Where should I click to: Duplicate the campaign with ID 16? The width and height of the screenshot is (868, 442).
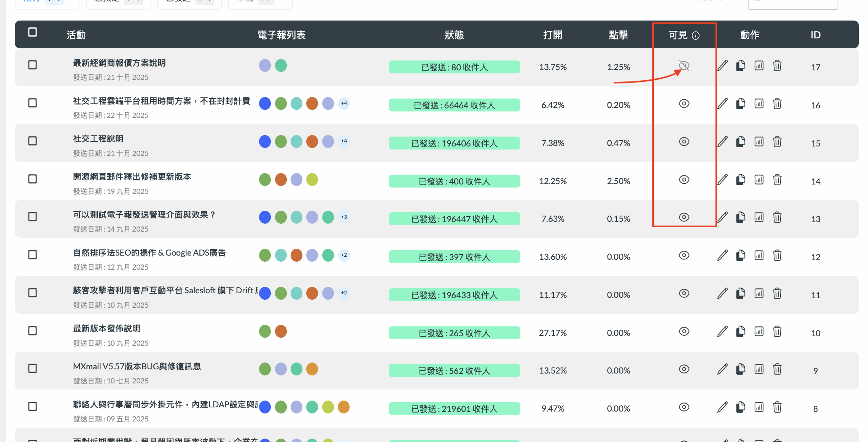click(x=740, y=103)
